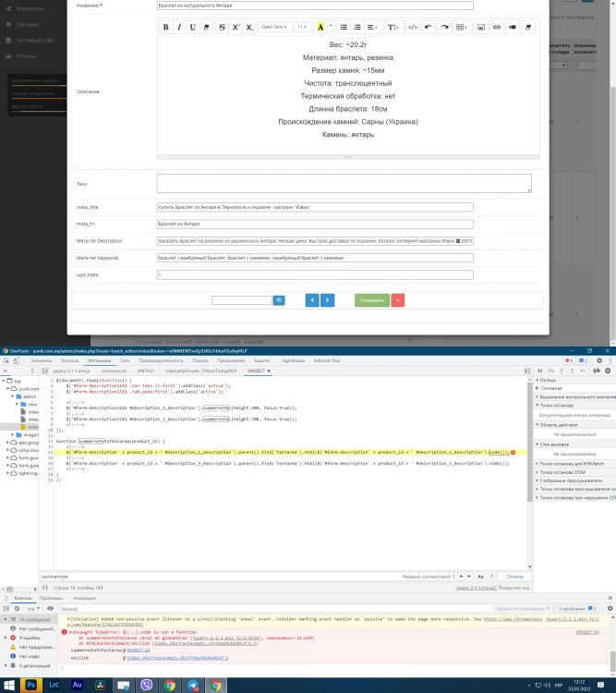Open the Open Sans font family dropdown

point(274,28)
